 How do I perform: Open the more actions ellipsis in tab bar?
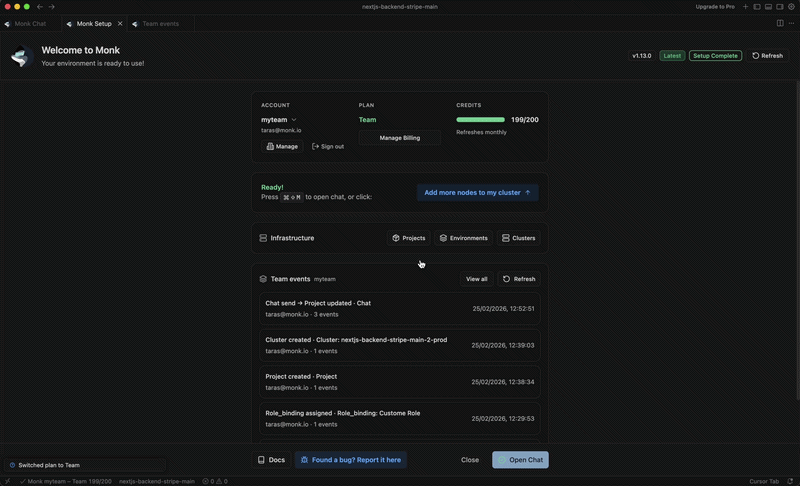tap(791, 23)
